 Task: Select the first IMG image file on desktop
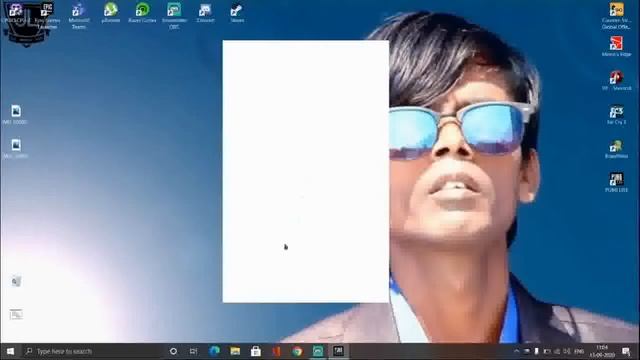click(x=16, y=114)
